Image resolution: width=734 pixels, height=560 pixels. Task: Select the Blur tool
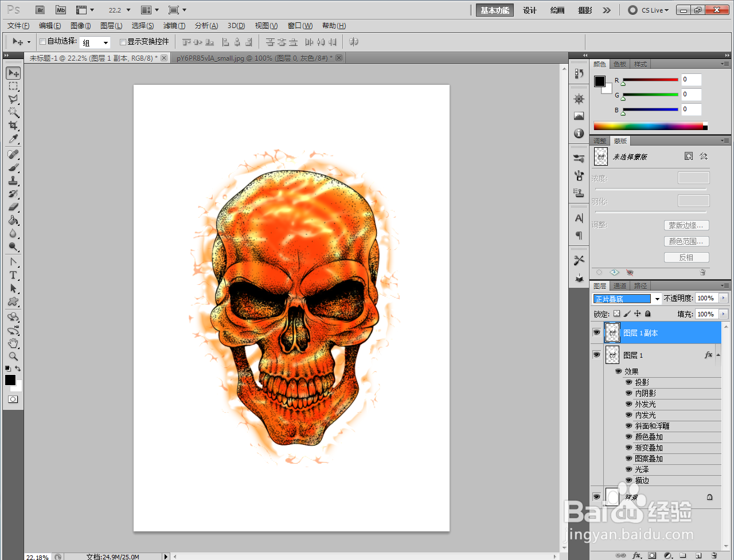pos(13,234)
